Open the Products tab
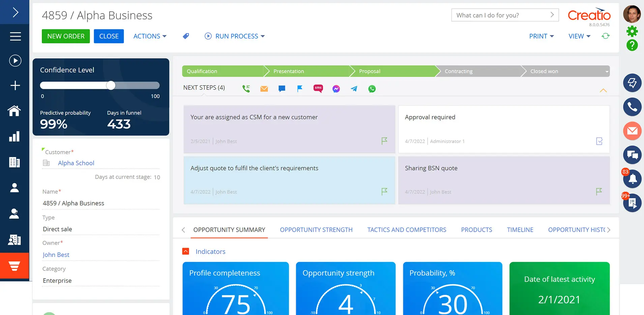 [x=476, y=230]
